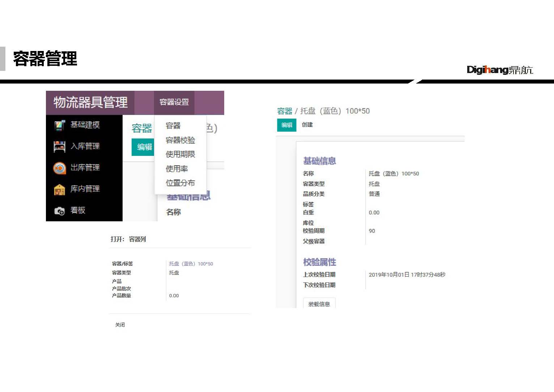
Task: Click the 托盘 container type value in dialog
Action: (x=174, y=273)
